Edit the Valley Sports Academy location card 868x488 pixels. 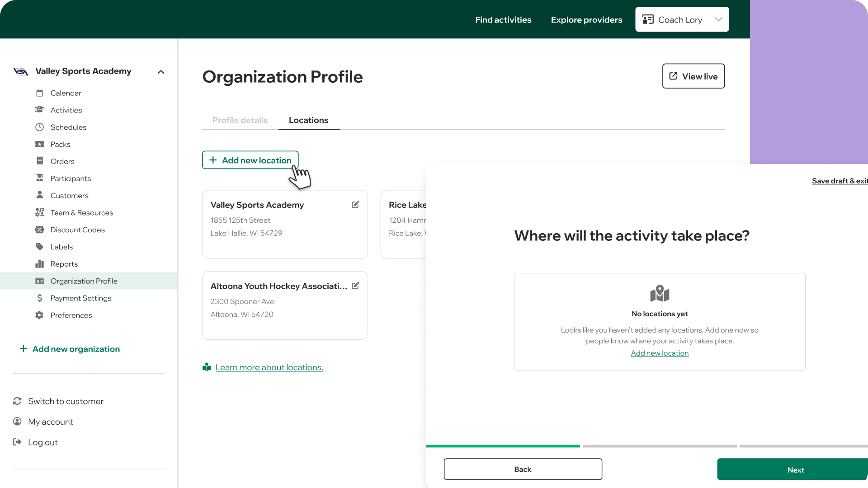(x=355, y=205)
